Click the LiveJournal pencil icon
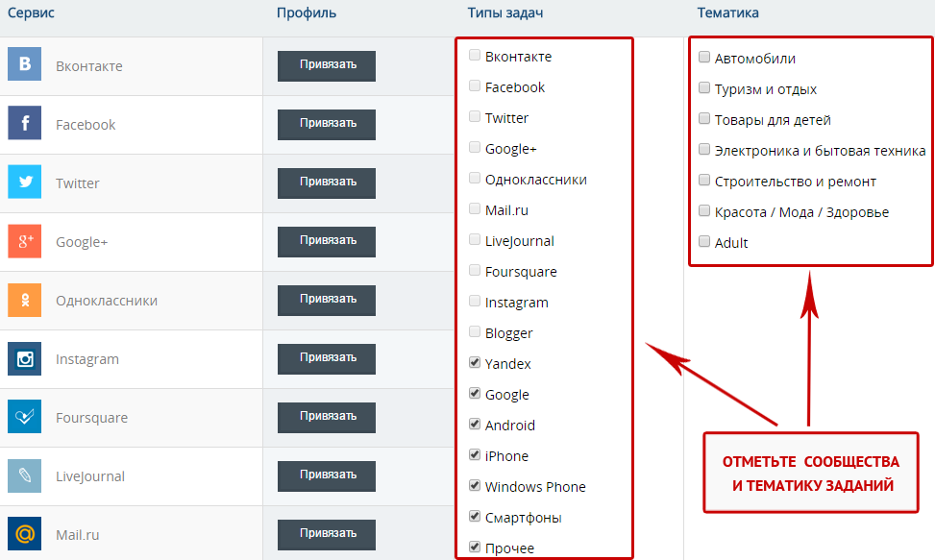Screen dimensions: 935x560 coord(24,475)
